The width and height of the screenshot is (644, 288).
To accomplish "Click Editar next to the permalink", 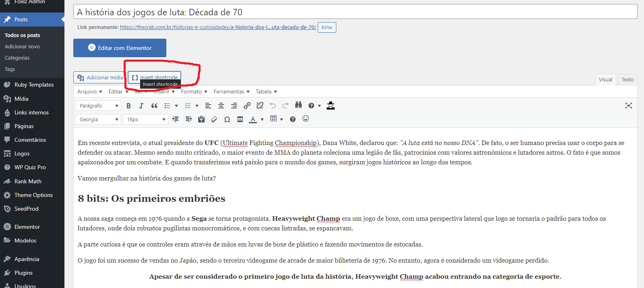I will point(327,27).
